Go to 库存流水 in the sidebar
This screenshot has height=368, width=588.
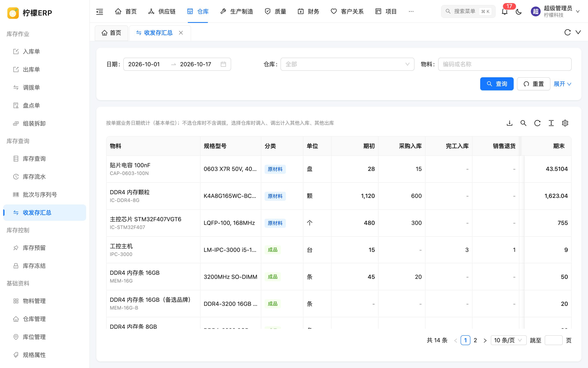click(45, 177)
